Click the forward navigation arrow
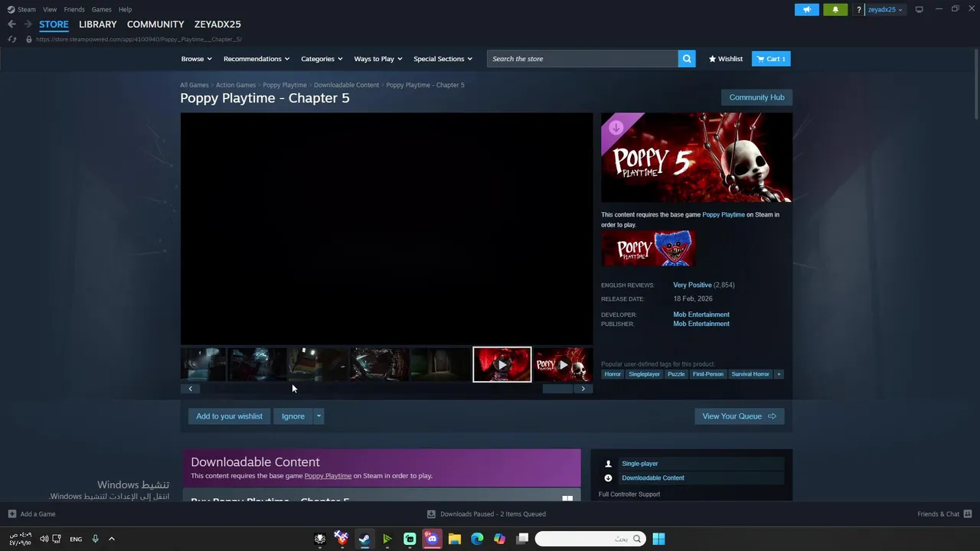980x551 pixels. point(28,24)
